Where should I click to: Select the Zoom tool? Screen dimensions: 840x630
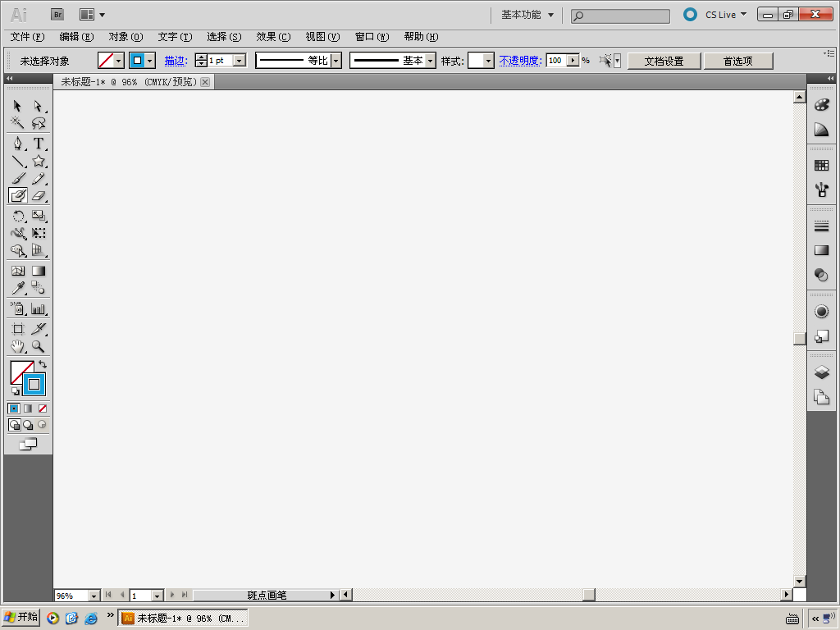(x=38, y=346)
